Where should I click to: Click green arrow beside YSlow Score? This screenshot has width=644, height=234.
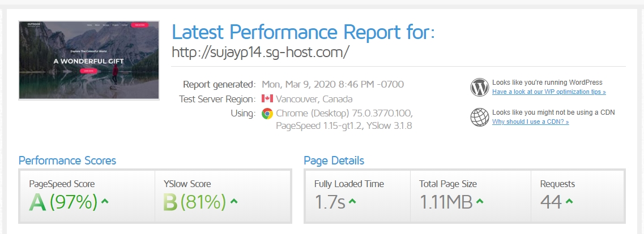tap(234, 201)
